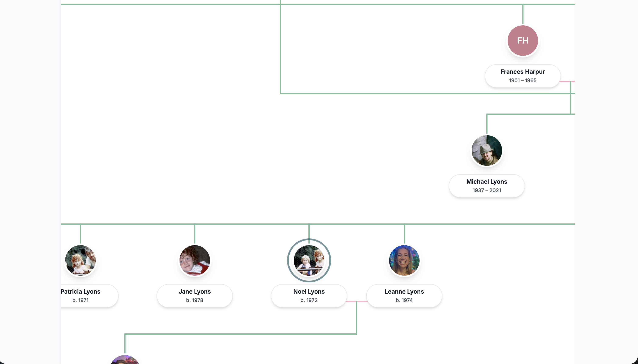
Task: Click the b. 1972 birth year text
Action: (309, 300)
